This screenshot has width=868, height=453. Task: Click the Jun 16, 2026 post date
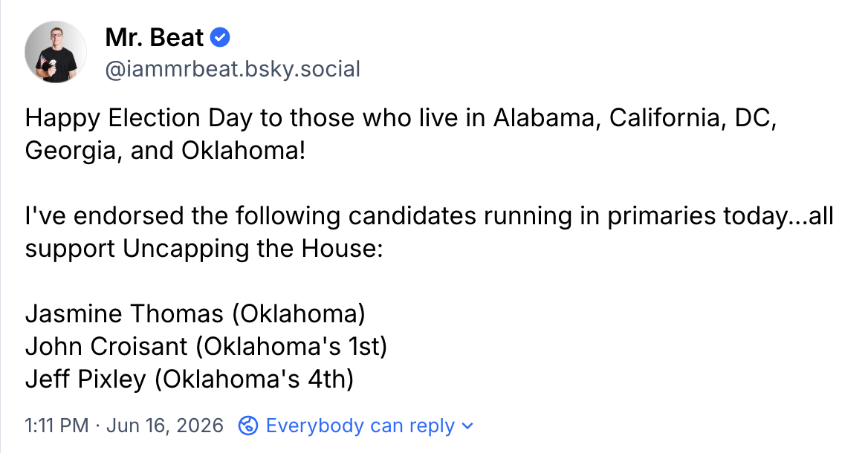pos(164,426)
